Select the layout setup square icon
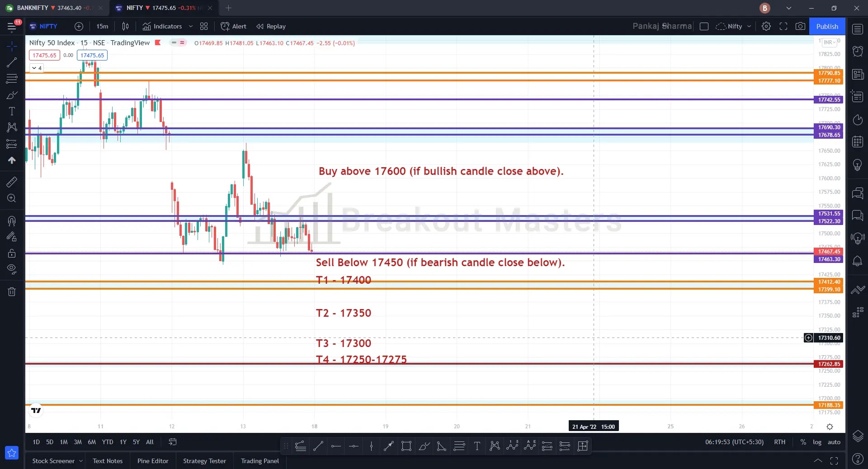 pos(704,27)
